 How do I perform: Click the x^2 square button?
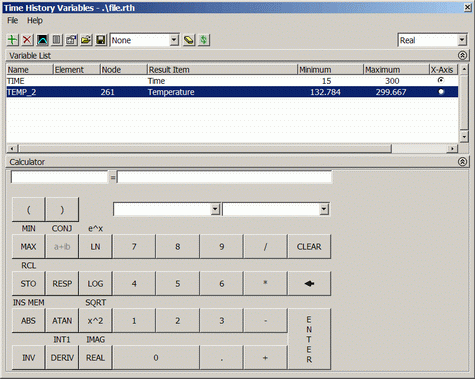click(95, 320)
